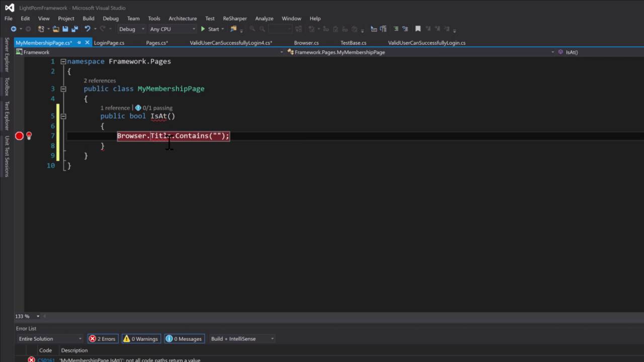
Task: Open the Entire Solution scope dropdown
Action: click(50, 339)
